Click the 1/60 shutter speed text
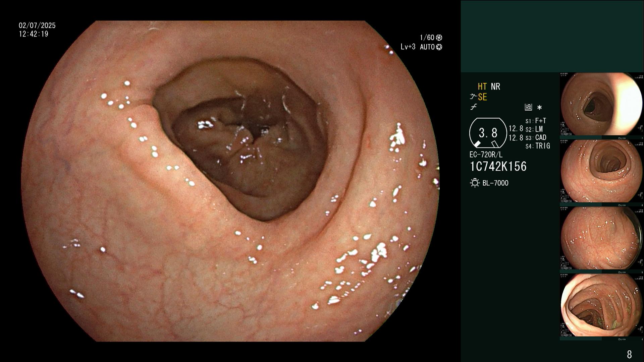 [427, 38]
